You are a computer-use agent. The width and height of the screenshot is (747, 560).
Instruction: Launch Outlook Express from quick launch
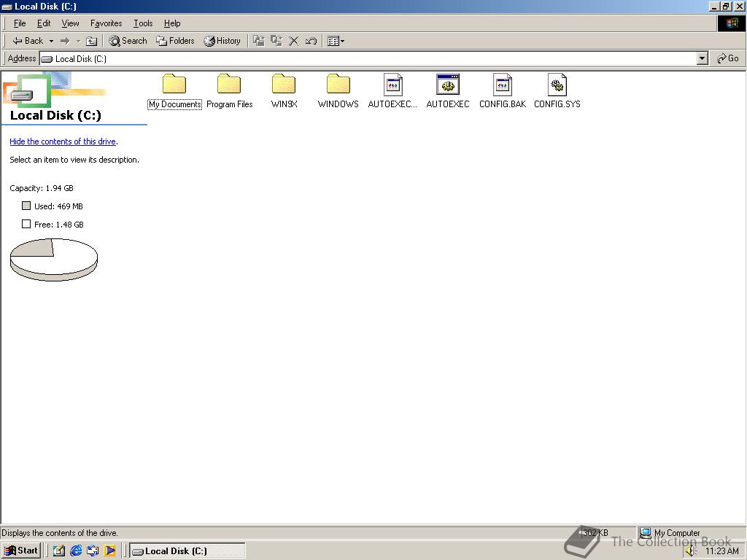[x=93, y=551]
